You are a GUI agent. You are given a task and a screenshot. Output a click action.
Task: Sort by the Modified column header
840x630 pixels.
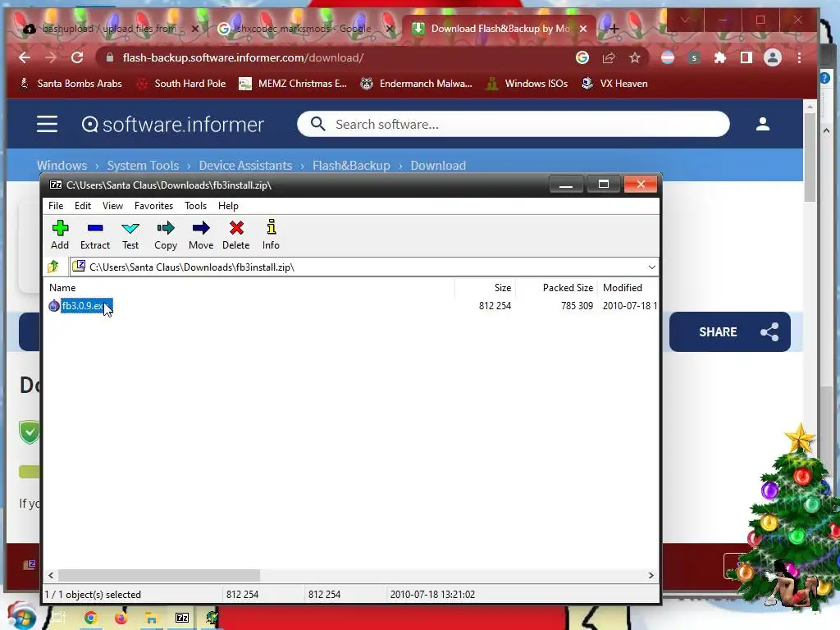(623, 288)
